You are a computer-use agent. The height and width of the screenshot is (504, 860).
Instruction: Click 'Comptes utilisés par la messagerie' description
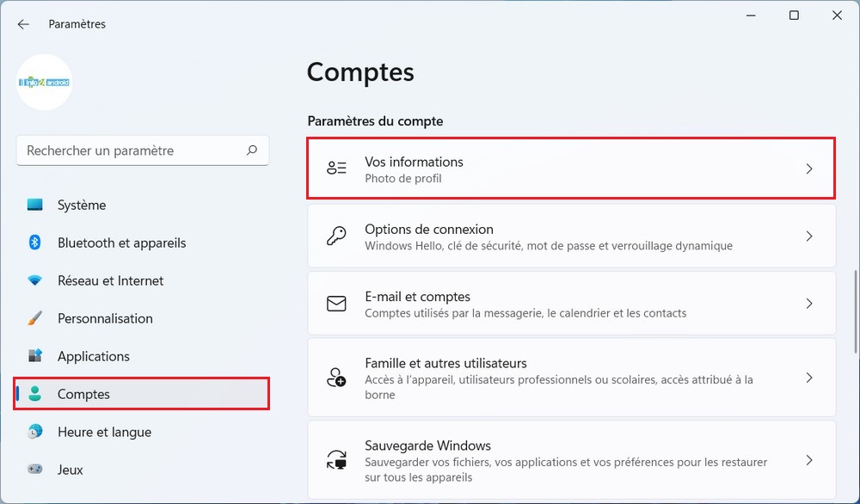tap(525, 313)
